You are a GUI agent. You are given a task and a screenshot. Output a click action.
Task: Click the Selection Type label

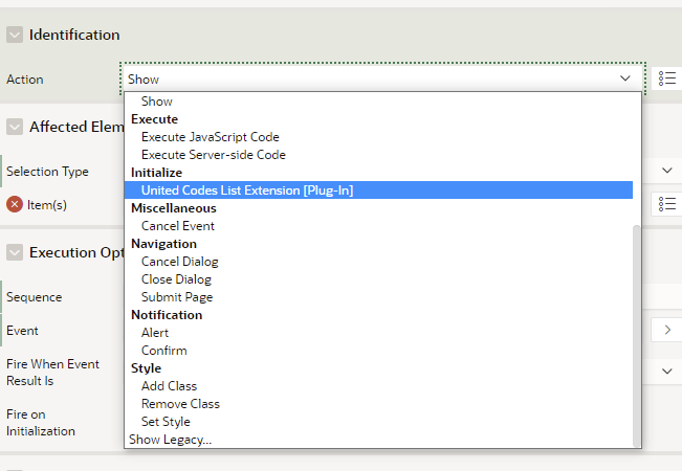(x=47, y=171)
